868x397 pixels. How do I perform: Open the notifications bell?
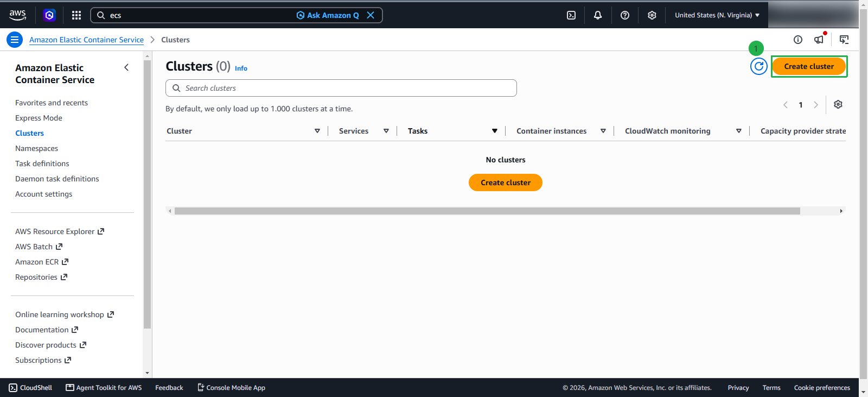tap(598, 15)
